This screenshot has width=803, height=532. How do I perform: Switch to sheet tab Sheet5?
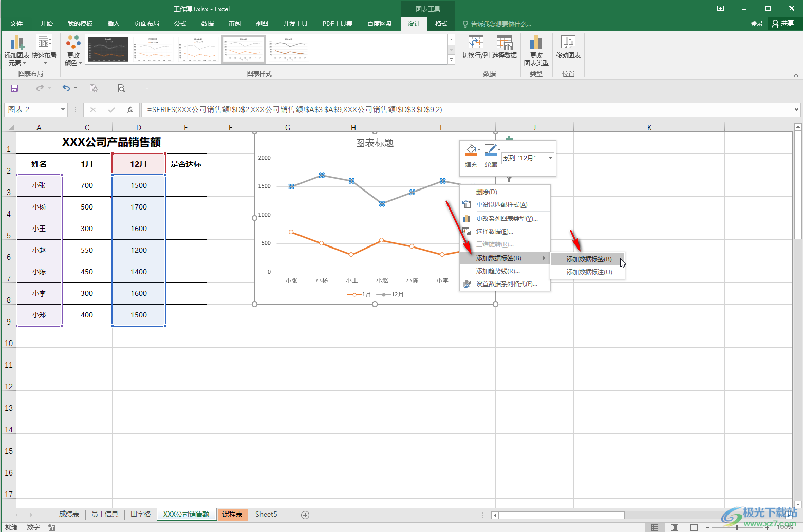tap(266, 514)
